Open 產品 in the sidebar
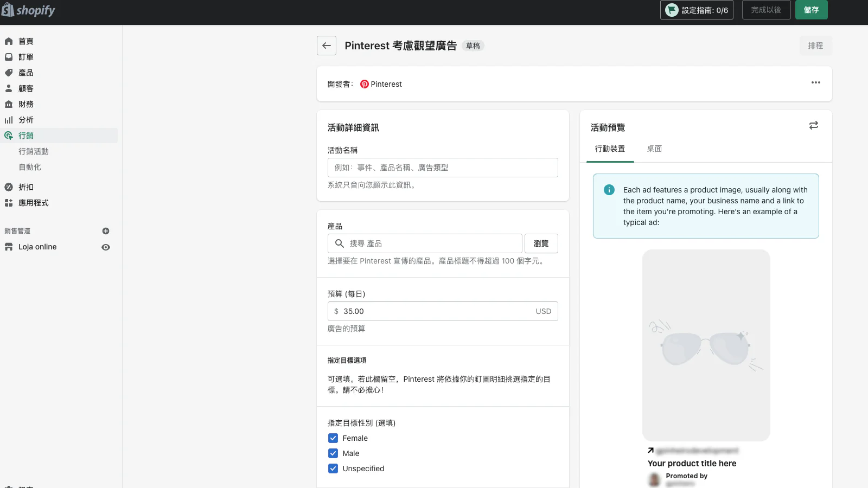868x488 pixels. click(26, 73)
